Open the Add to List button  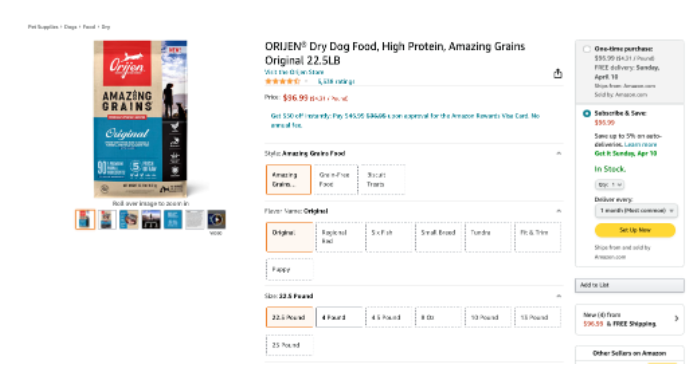click(x=629, y=285)
